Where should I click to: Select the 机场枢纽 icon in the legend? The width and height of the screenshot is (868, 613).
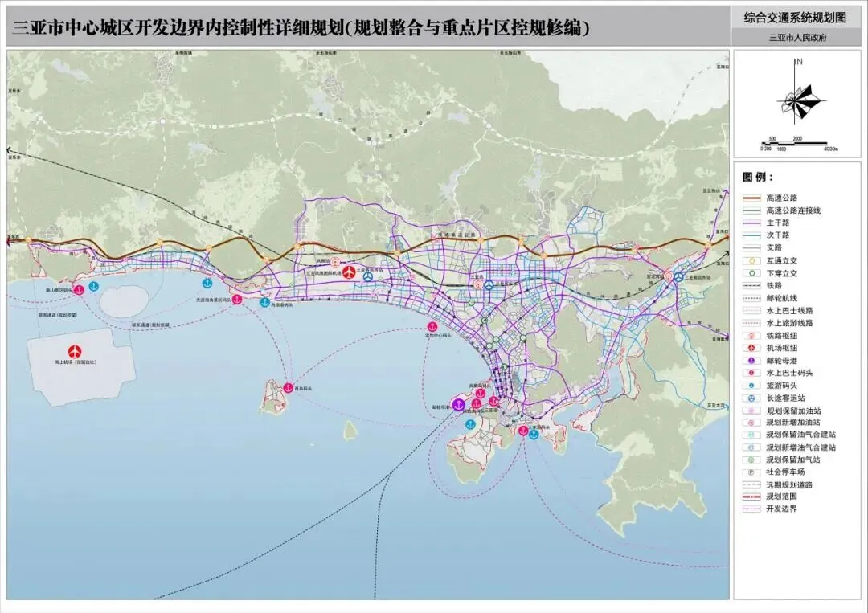751,348
